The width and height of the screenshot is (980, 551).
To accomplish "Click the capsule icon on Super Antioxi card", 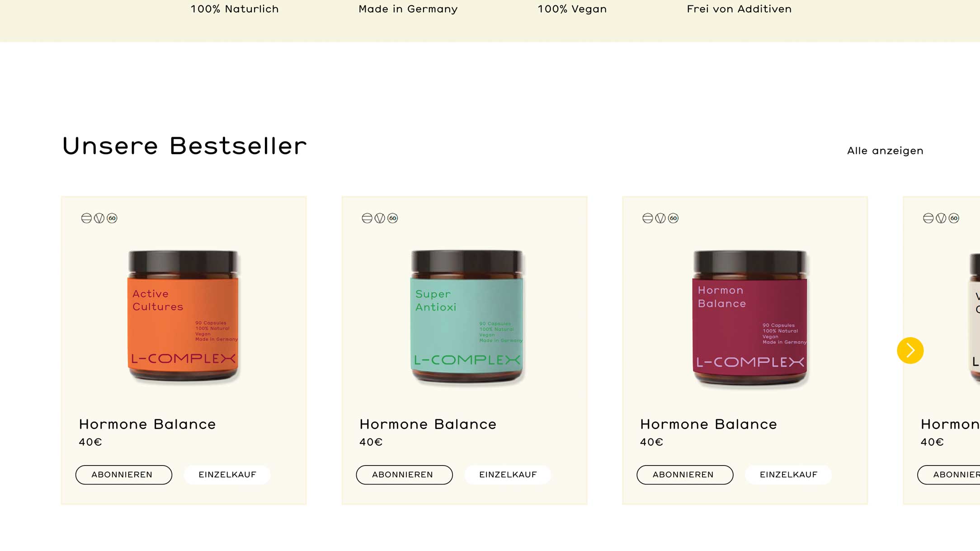I will (x=367, y=218).
